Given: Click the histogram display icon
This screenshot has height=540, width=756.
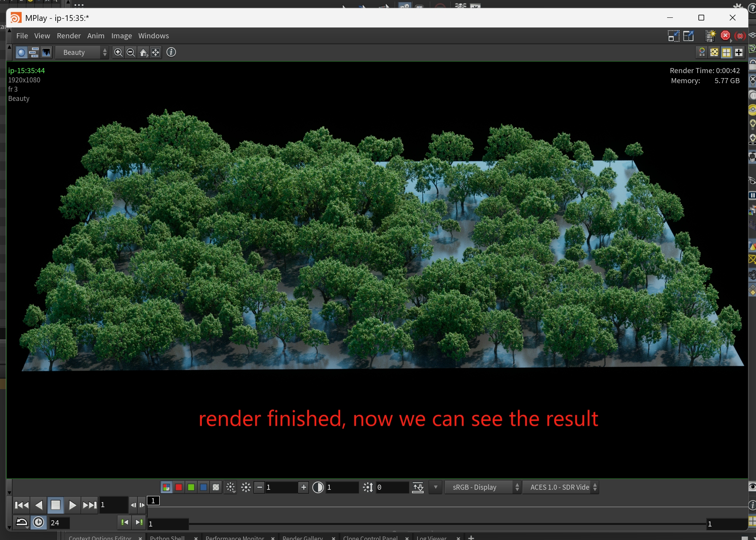Looking at the screenshot, I should (46, 52).
